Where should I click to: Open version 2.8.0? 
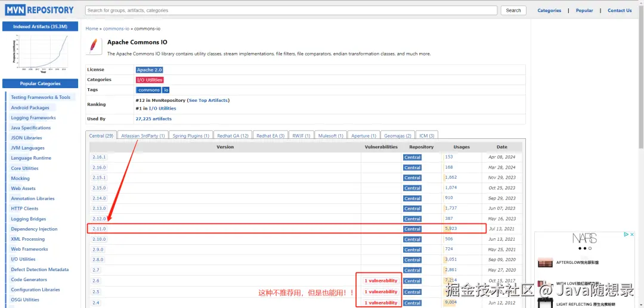coord(98,260)
